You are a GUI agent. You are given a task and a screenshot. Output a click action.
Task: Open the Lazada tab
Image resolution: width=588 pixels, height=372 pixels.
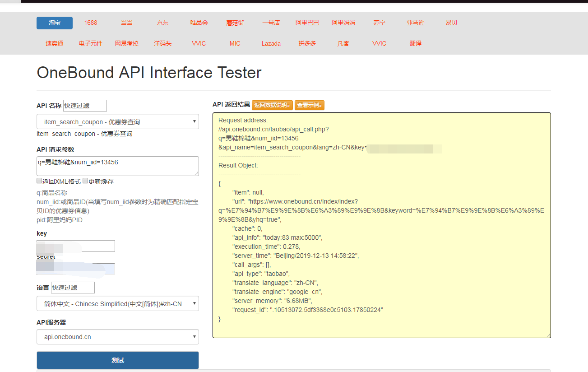[271, 43]
